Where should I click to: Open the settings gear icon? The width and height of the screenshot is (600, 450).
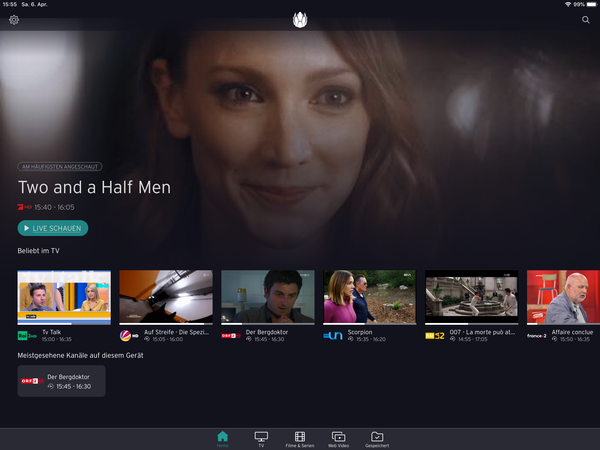click(14, 20)
